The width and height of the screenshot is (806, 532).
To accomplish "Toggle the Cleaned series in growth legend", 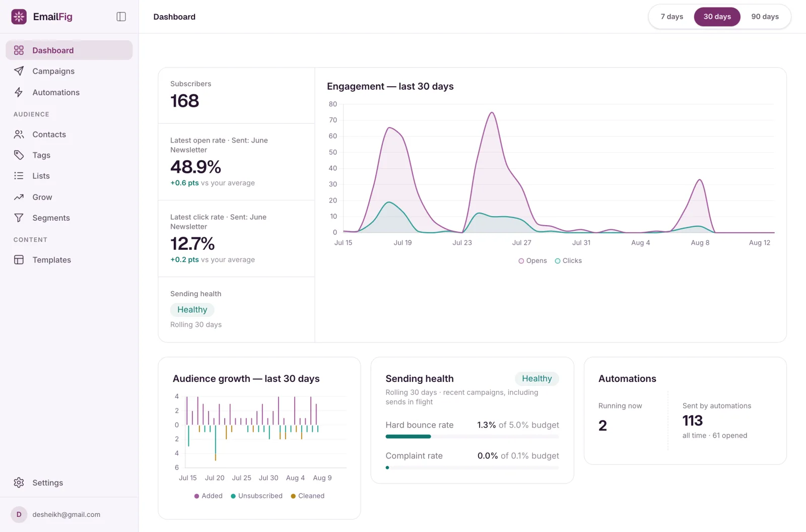I will 307,496.
